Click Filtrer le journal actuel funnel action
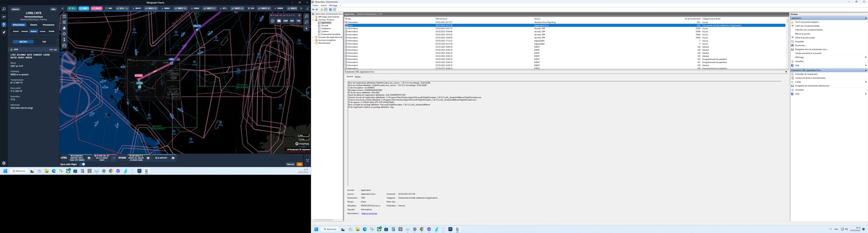Image resolution: width=868 pixels, height=233 pixels. (x=805, y=37)
